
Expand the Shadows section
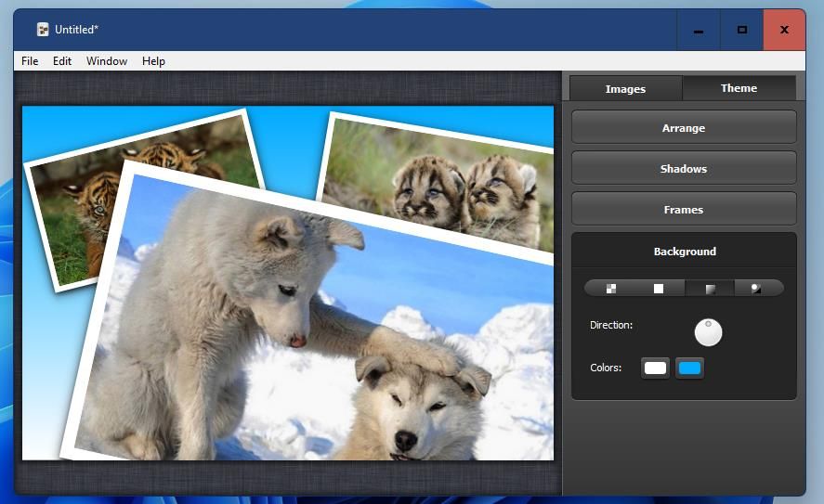pyautogui.click(x=684, y=169)
